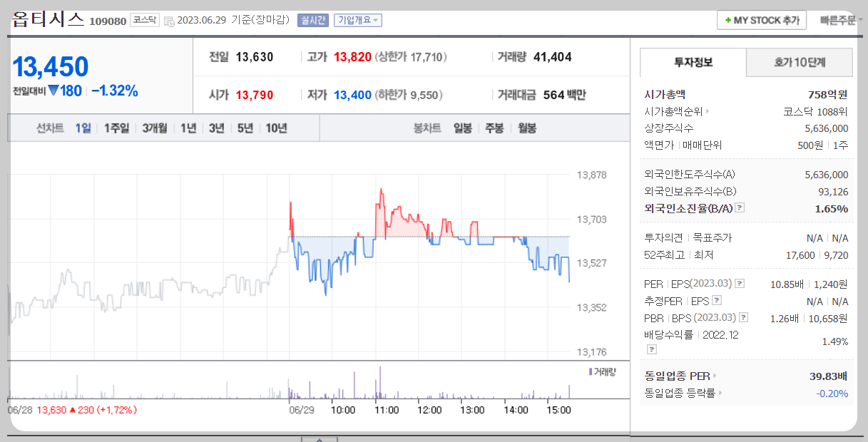Viewport: 868px width, 442px height.
Task: Click the 외국인소진율 value 1.65%
Action: 832,208
